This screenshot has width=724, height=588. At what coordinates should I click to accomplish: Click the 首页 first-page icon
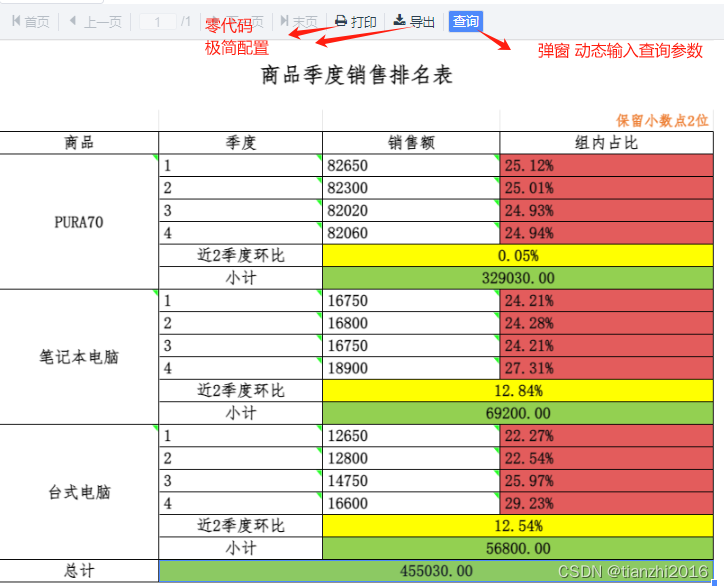pyautogui.click(x=16, y=21)
